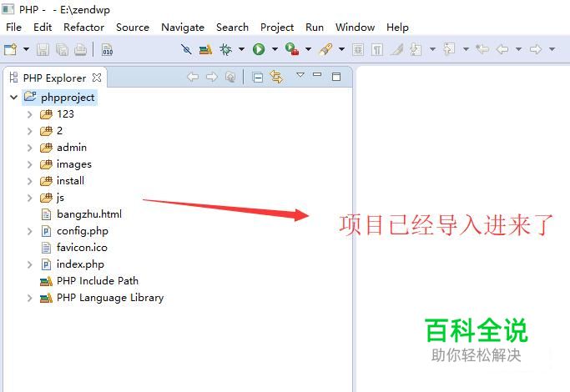Viewport: 570px width, 392px height.
Task: Click PHP Explorer Forward arrow icon
Action: coord(212,77)
